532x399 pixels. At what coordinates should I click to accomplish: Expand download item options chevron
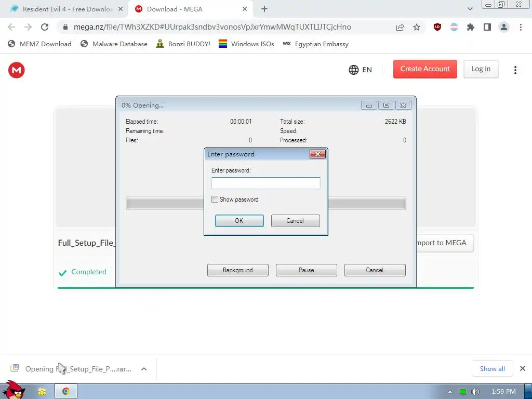pyautogui.click(x=144, y=369)
